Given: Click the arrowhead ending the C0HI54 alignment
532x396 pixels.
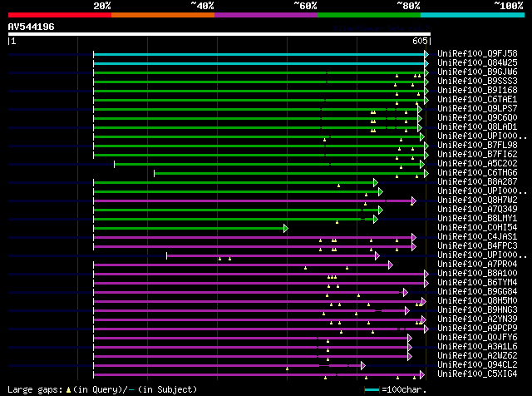Looking at the screenshot, I should 286,229.
